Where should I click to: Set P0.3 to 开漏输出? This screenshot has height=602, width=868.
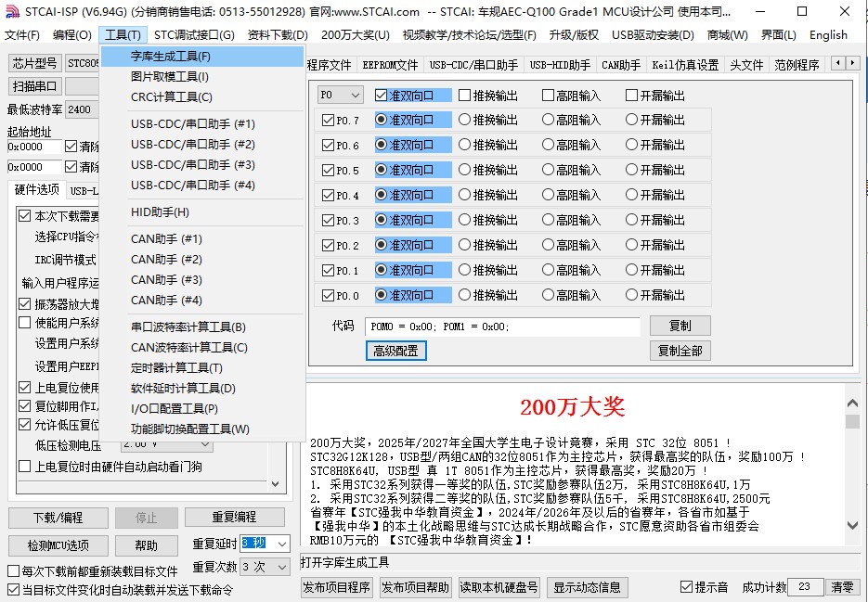pyautogui.click(x=631, y=220)
